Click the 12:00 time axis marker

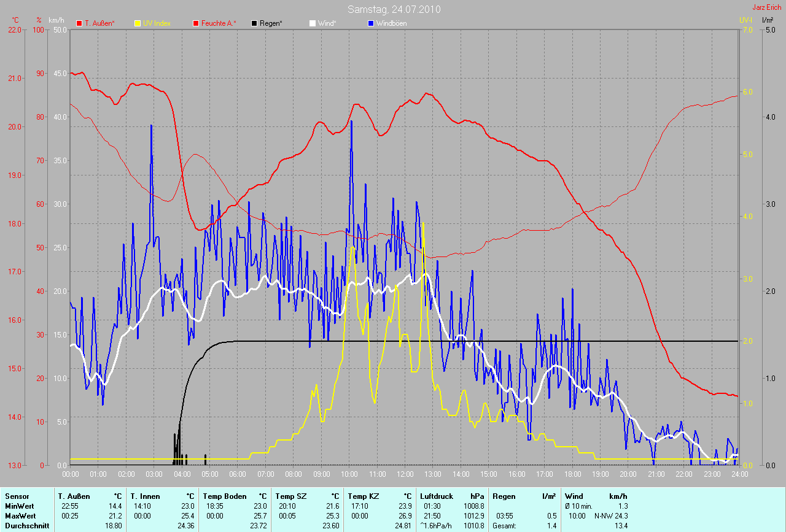coord(405,474)
